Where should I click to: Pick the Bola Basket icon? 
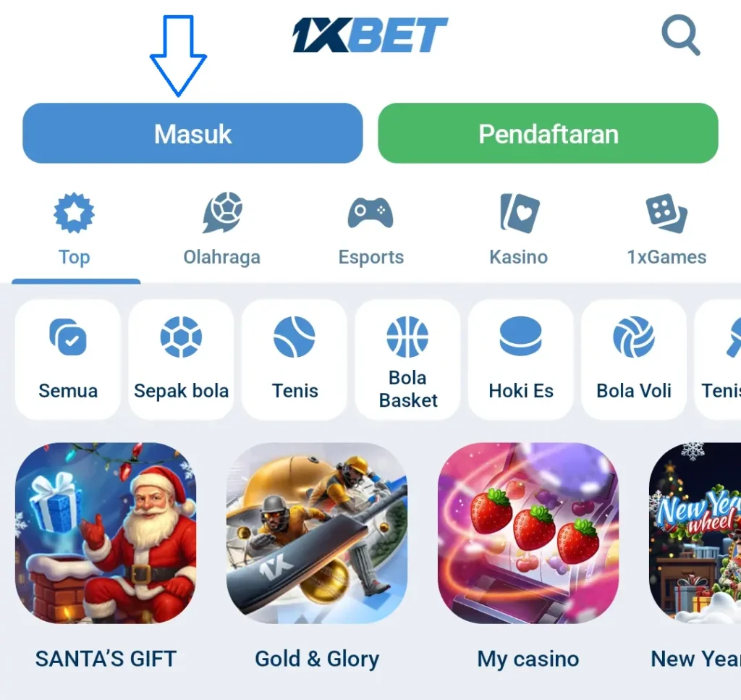[x=407, y=337]
